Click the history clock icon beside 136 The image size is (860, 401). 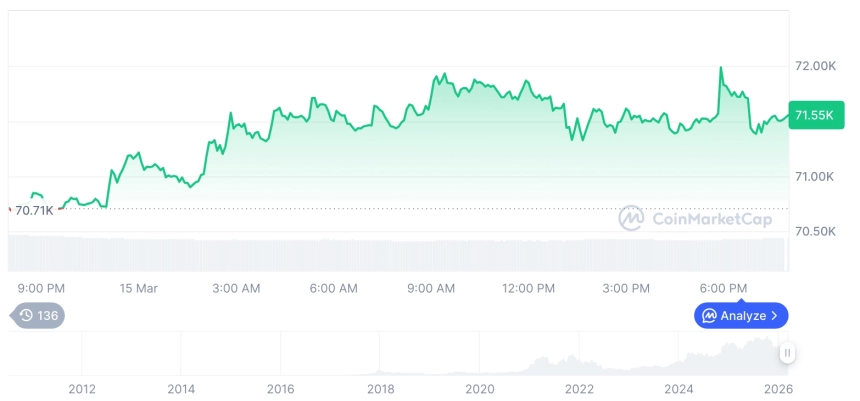pos(26,315)
